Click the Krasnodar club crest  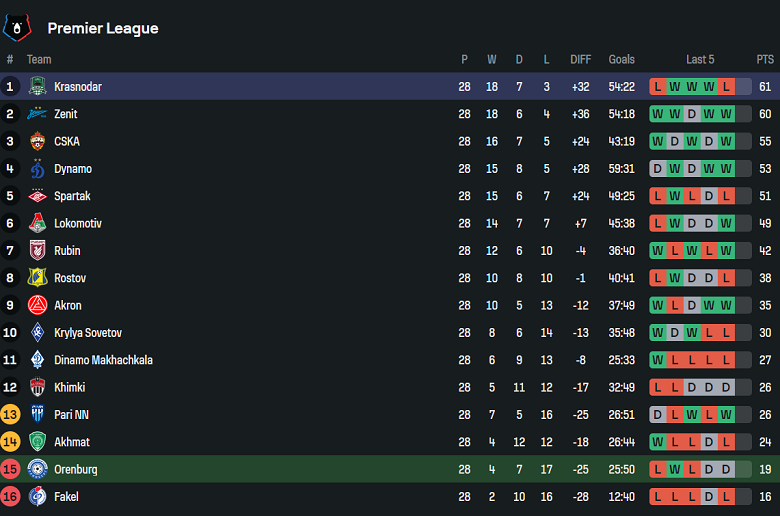(37, 87)
